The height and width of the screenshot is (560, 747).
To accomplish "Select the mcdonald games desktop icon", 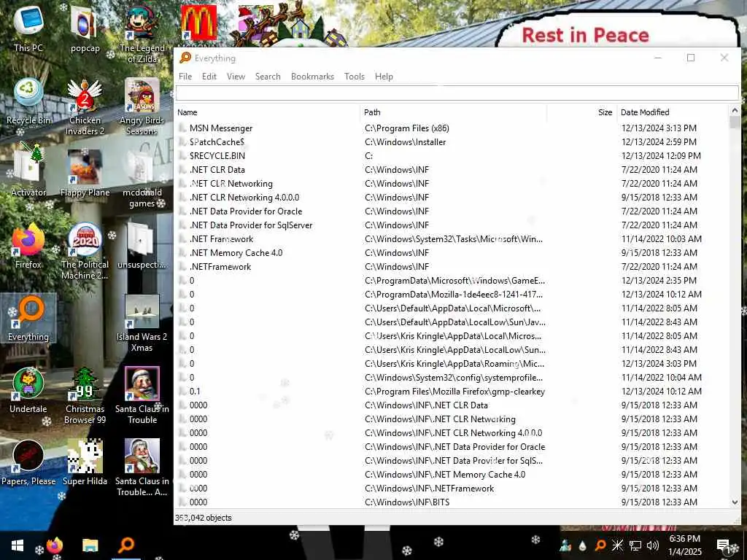I will pos(142,179).
